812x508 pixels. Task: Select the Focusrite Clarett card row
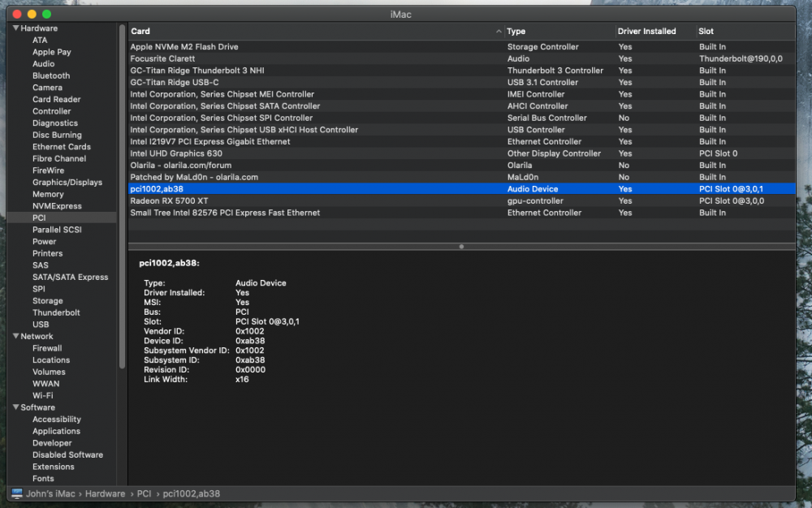[x=461, y=58]
